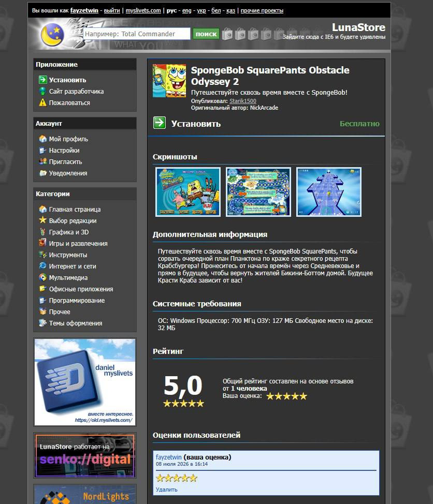
Task: Log out via the выйти link
Action: (112, 10)
